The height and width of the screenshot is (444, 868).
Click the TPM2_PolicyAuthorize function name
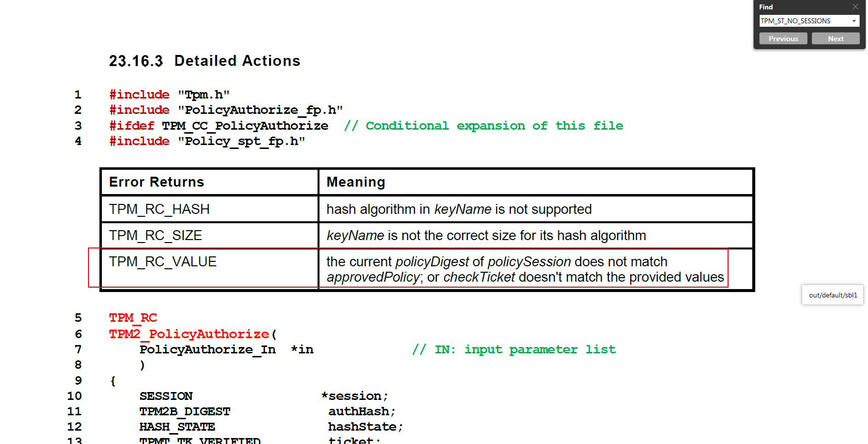pos(189,334)
